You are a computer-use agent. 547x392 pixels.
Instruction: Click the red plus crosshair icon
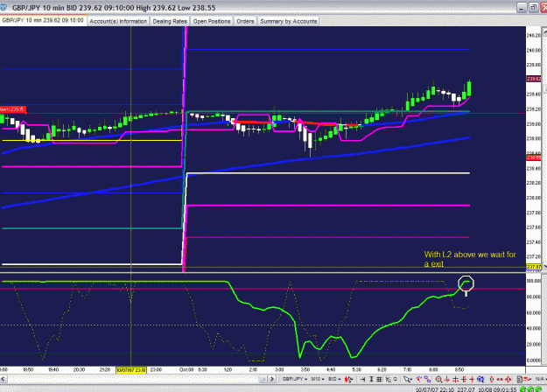[472, 379]
